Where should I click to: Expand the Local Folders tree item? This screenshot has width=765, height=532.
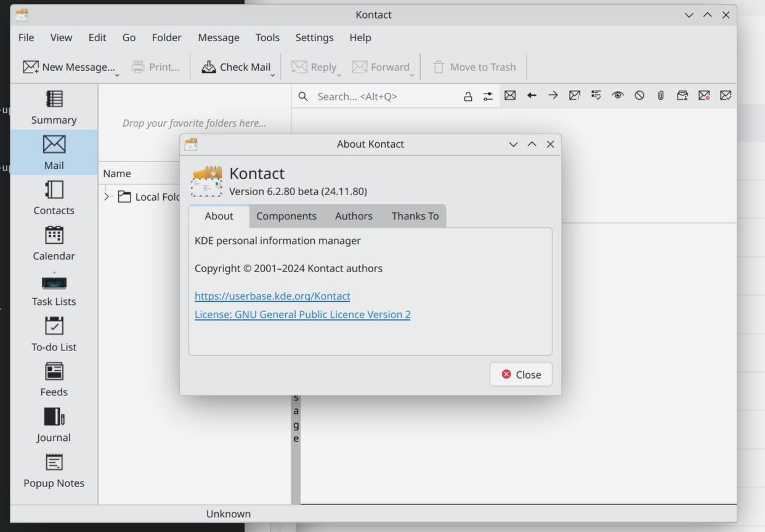107,196
